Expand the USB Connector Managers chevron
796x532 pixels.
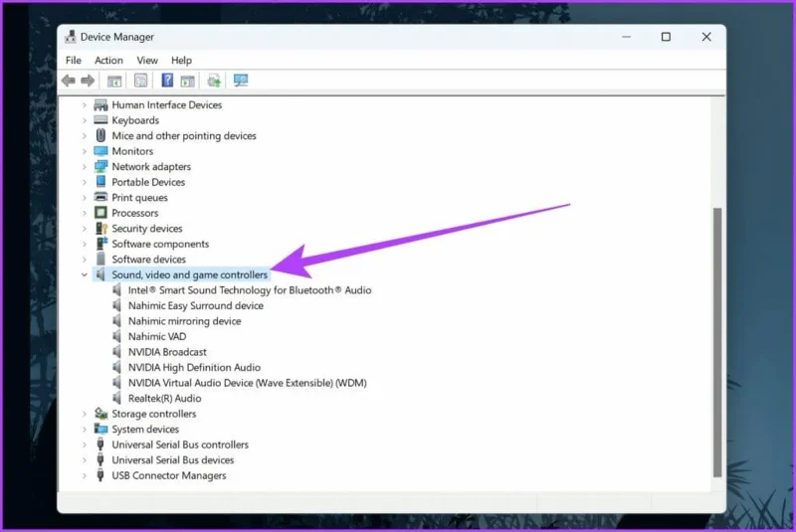click(x=85, y=475)
